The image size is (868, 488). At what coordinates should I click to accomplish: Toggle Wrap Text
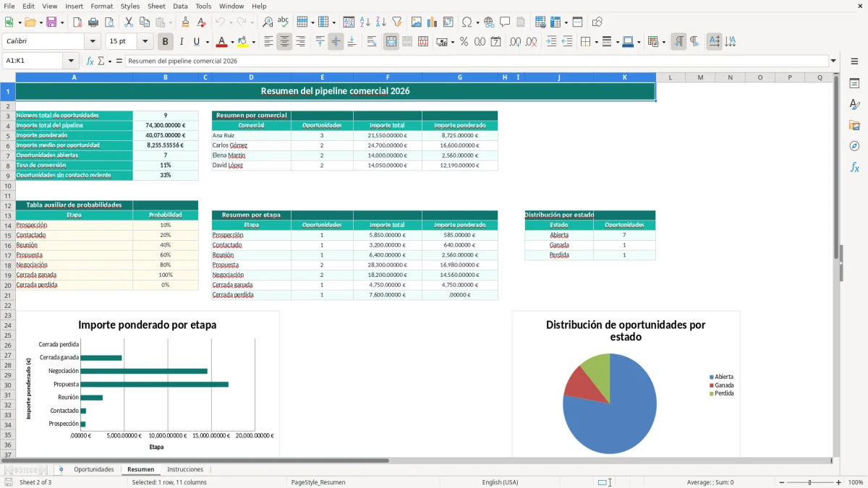[x=372, y=42]
